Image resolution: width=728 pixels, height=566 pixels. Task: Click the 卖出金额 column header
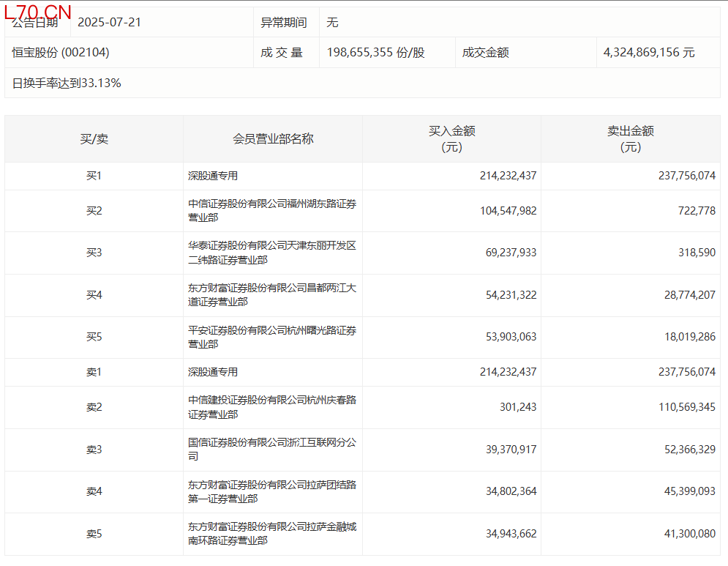point(630,138)
